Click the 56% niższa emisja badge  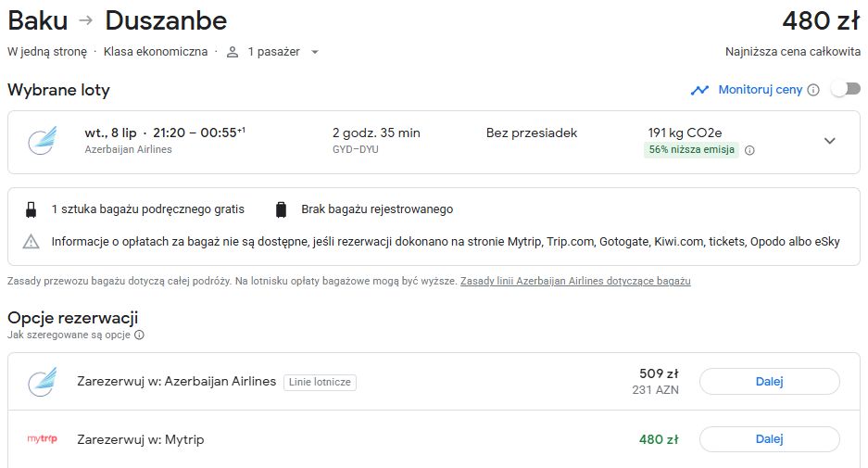(691, 149)
